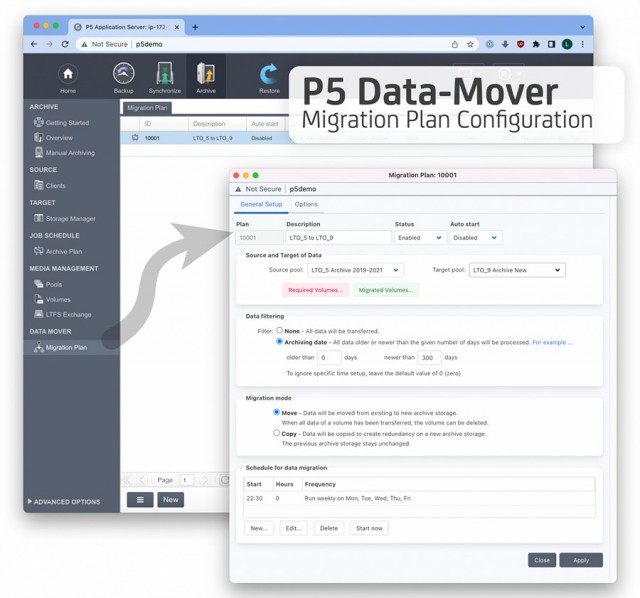Close the P5 Application Server tab

177,27
